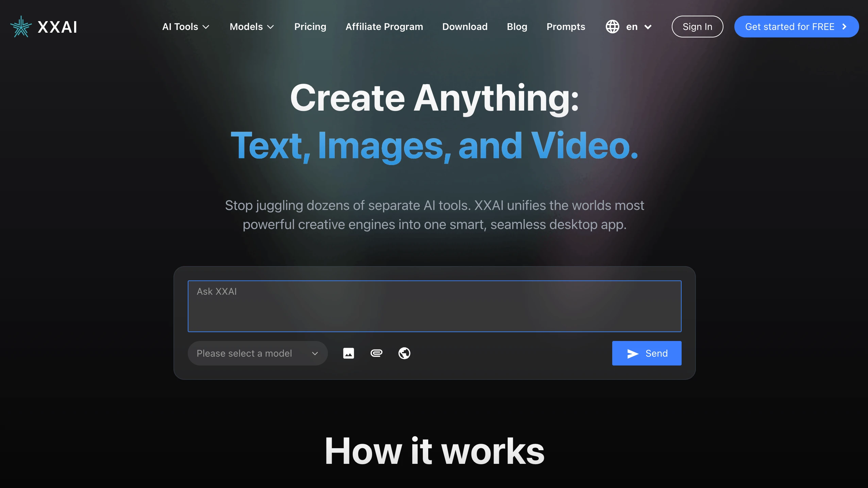Click the paper plane send icon
868x488 pixels.
[x=632, y=354]
